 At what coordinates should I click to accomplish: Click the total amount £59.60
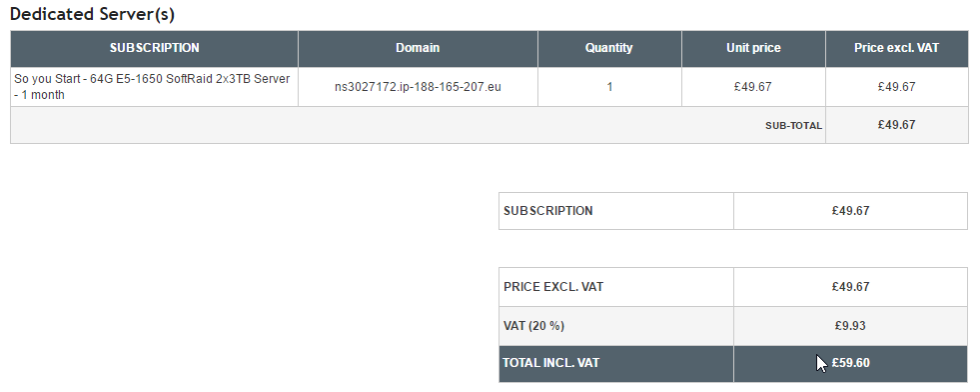(x=850, y=363)
